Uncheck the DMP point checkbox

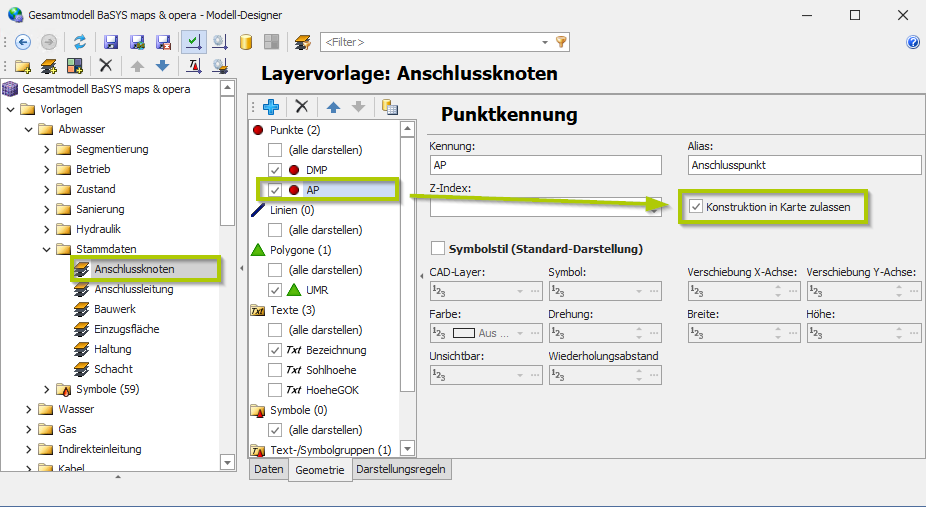[275, 170]
